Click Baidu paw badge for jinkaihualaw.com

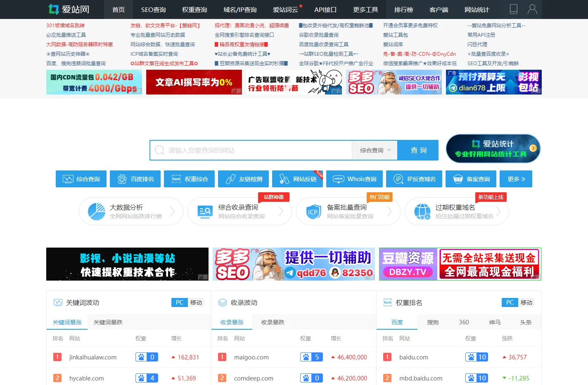tap(147, 357)
